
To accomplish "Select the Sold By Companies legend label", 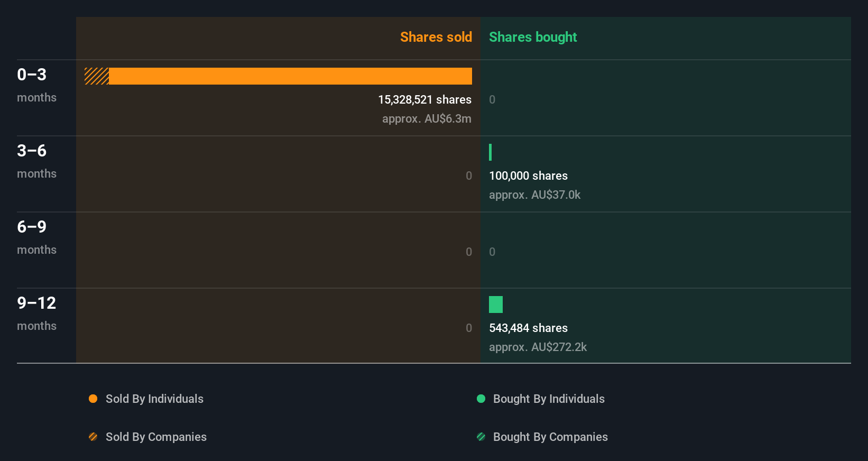I will pyautogui.click(x=156, y=437).
